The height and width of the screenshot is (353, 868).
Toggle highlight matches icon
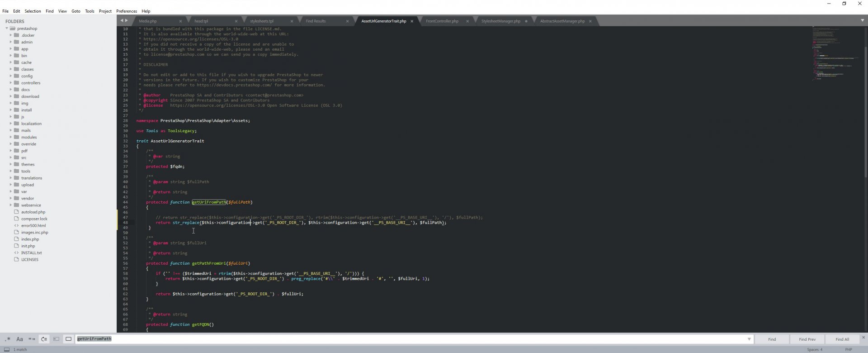click(x=68, y=339)
